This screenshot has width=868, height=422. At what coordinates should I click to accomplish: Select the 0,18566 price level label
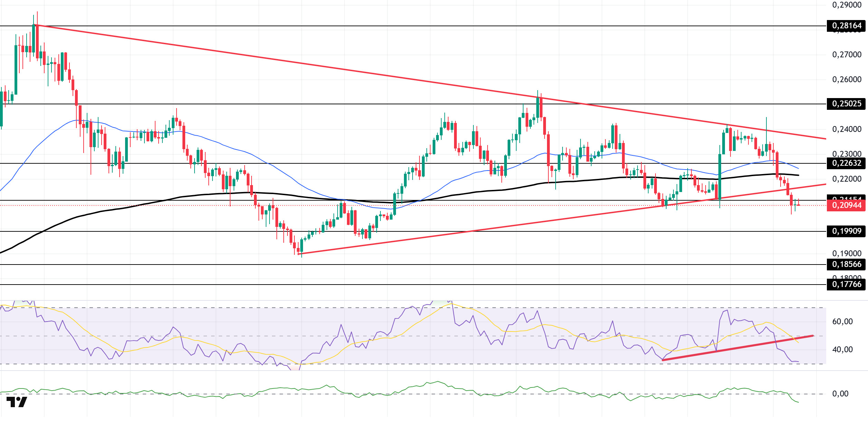point(846,265)
